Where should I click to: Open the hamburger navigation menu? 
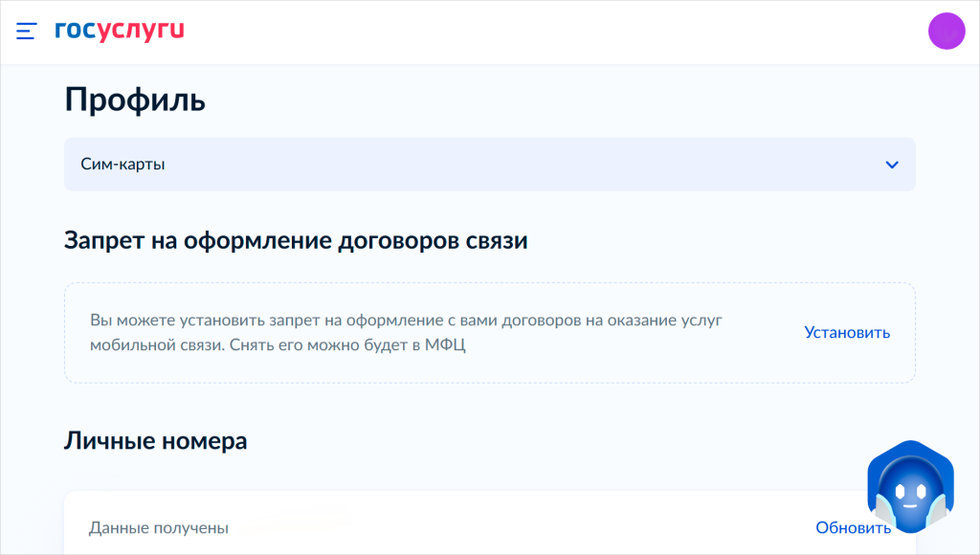pyautogui.click(x=26, y=31)
